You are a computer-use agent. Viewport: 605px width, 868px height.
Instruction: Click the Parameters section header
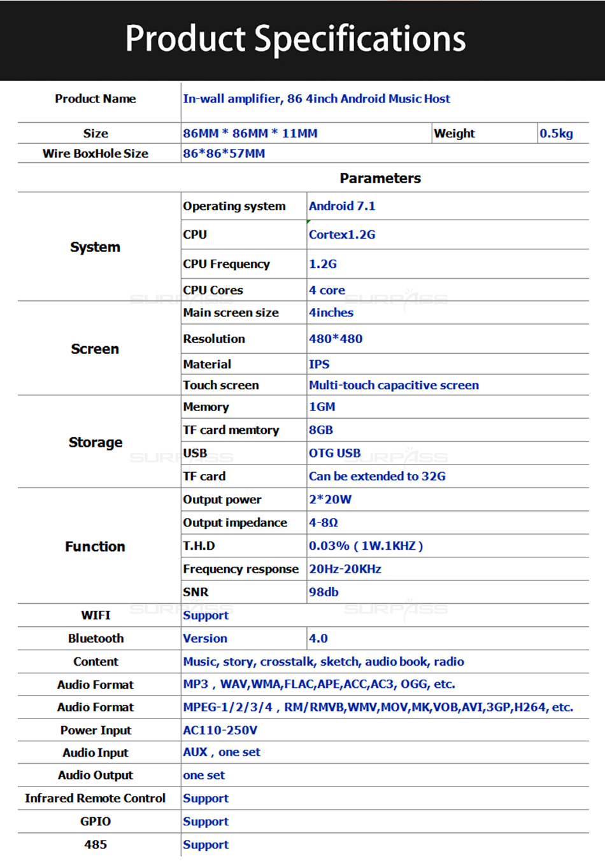pos(380,178)
